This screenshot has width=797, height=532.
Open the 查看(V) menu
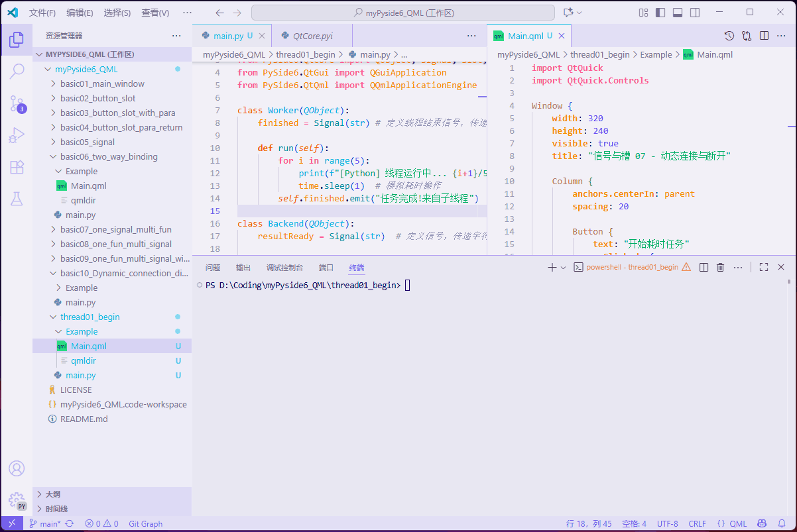(x=155, y=13)
